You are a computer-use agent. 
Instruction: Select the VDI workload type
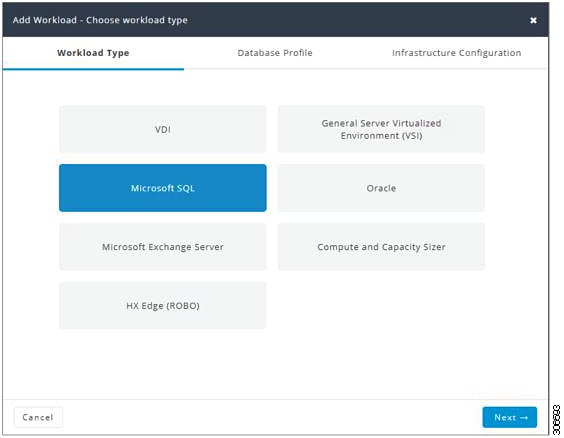pos(163,129)
